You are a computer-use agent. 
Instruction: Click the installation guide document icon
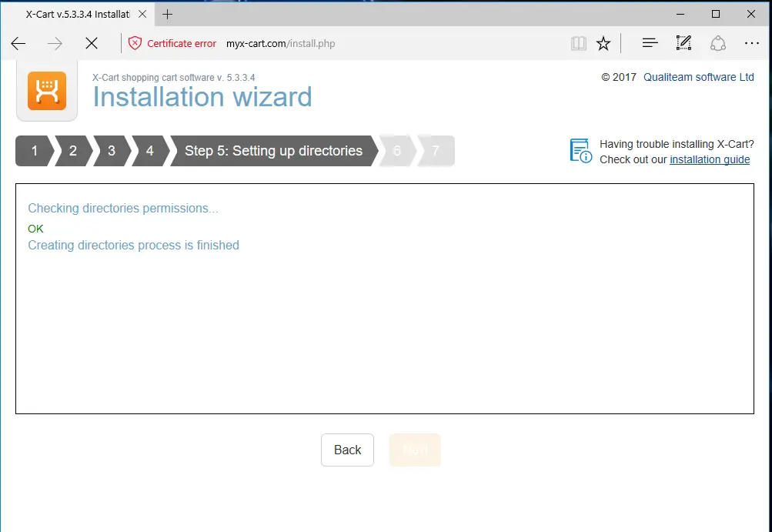[x=581, y=151]
